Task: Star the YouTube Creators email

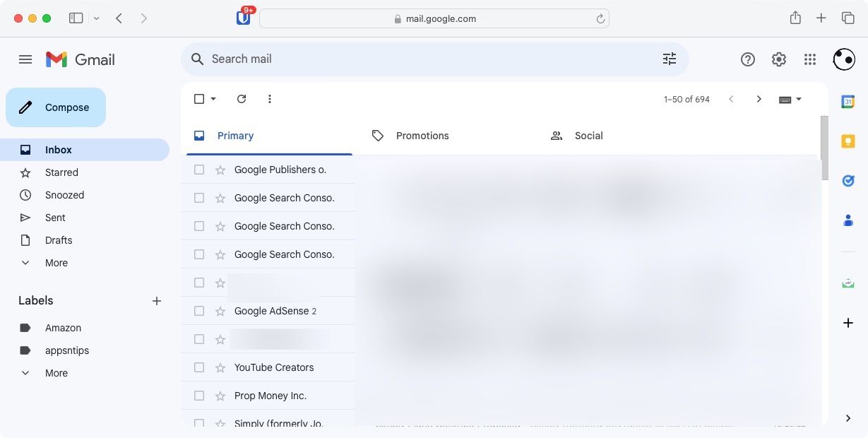Action: pos(220,367)
